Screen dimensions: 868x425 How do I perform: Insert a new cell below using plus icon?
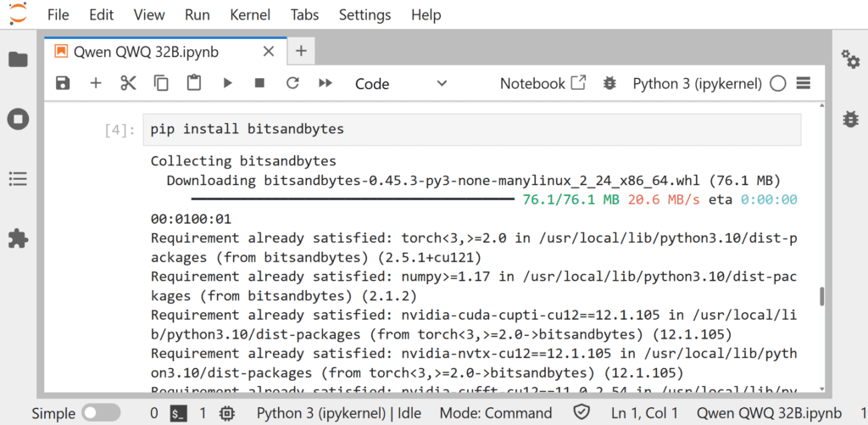[96, 83]
